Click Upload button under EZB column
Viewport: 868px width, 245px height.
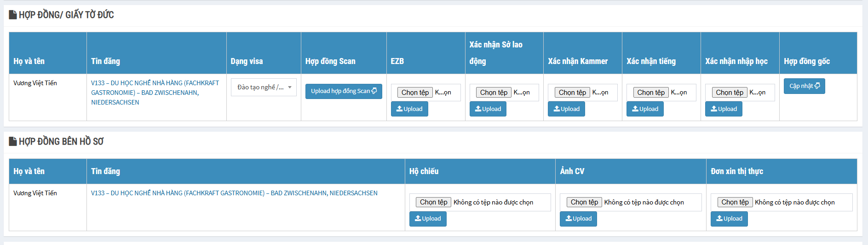coord(409,109)
